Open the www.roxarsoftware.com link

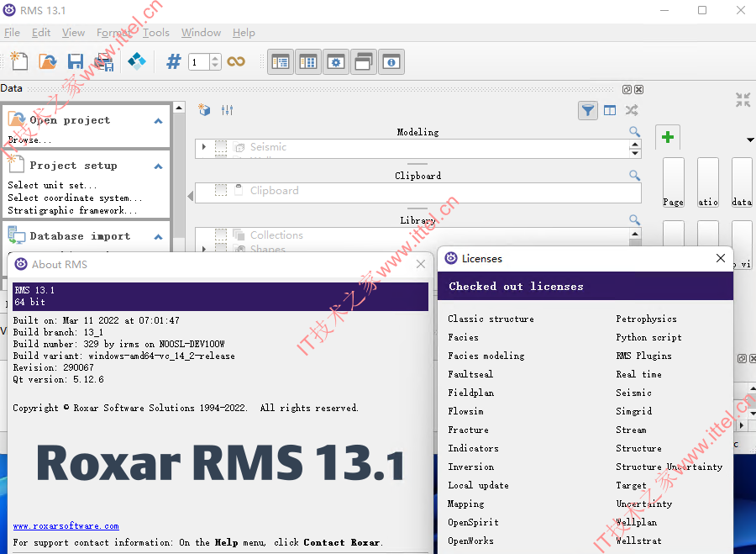pyautogui.click(x=66, y=525)
